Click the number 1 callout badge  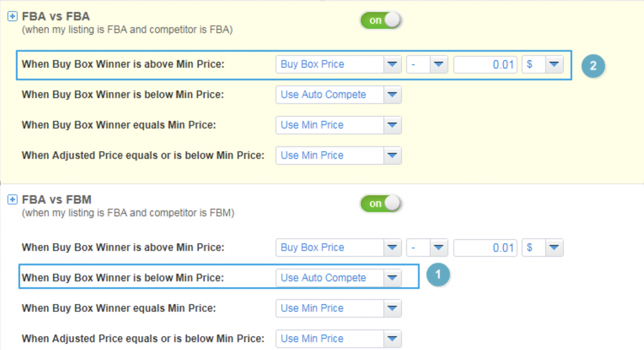[x=438, y=274]
